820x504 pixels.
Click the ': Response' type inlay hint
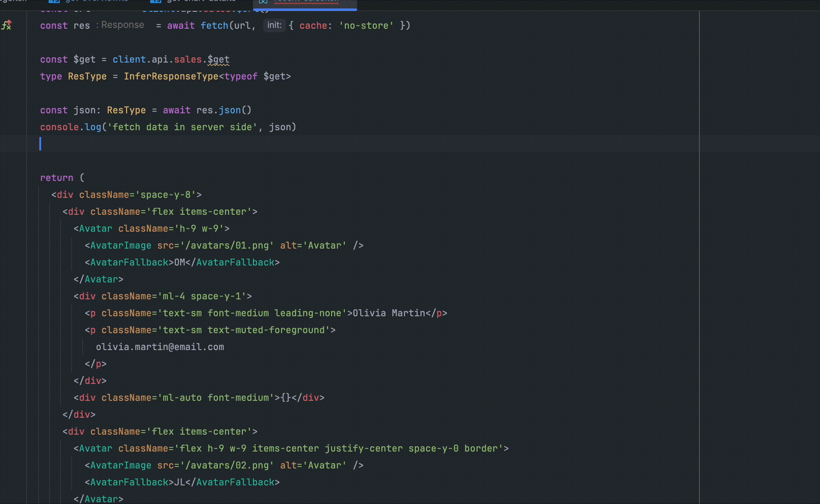pyautogui.click(x=121, y=25)
